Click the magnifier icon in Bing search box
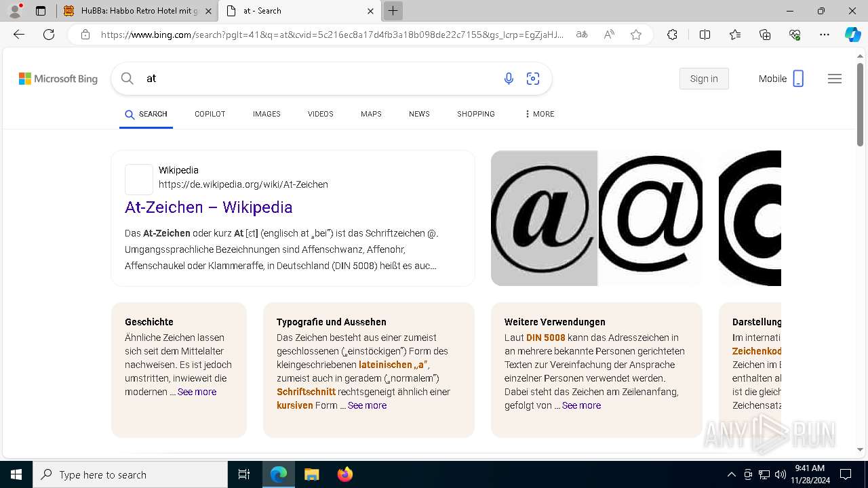 click(127, 79)
